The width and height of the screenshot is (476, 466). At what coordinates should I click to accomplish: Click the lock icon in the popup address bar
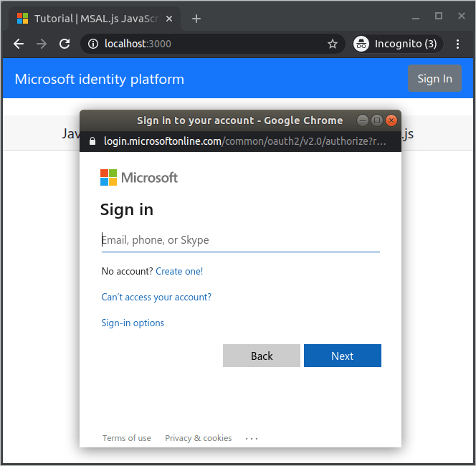(92, 141)
